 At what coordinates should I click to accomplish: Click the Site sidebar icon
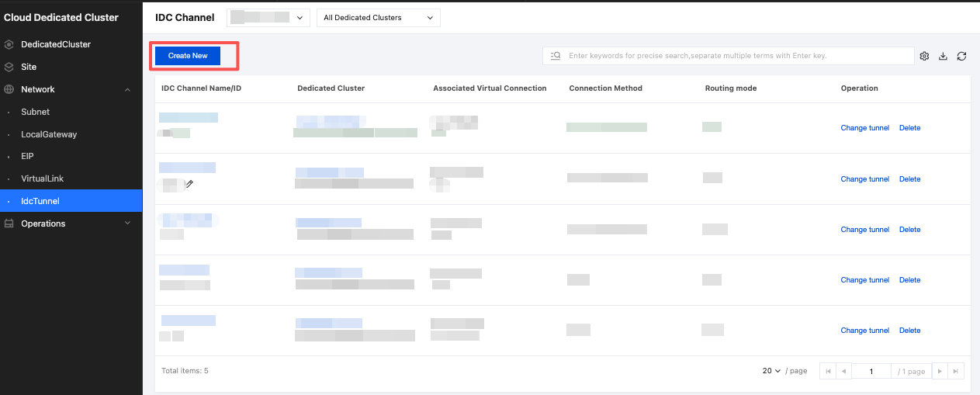[x=9, y=67]
